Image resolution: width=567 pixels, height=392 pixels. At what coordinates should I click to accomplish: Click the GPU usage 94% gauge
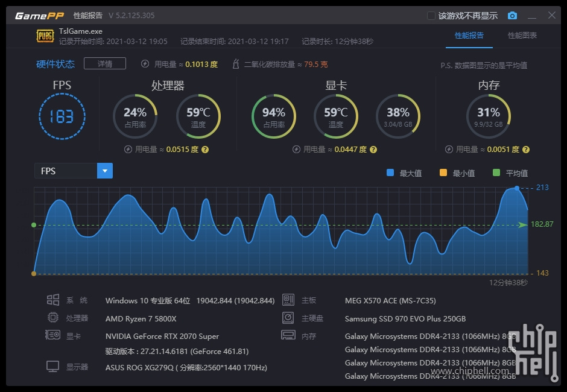pos(274,116)
